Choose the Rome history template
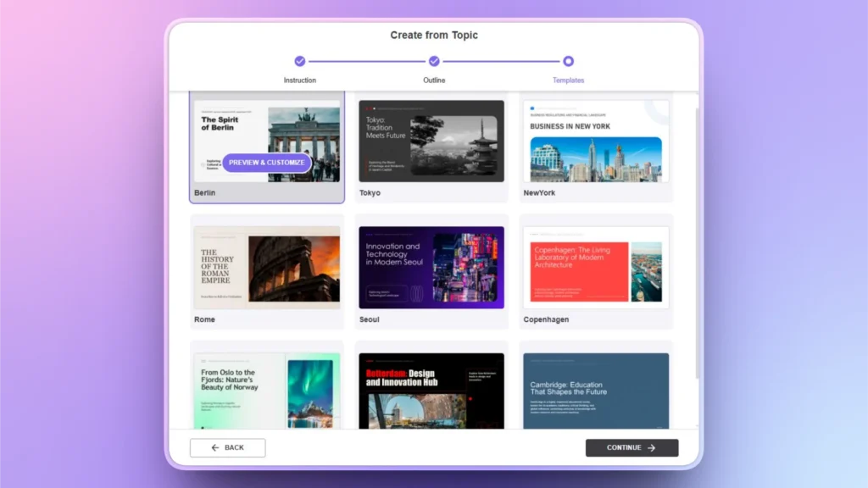This screenshot has width=868, height=488. pos(267,269)
